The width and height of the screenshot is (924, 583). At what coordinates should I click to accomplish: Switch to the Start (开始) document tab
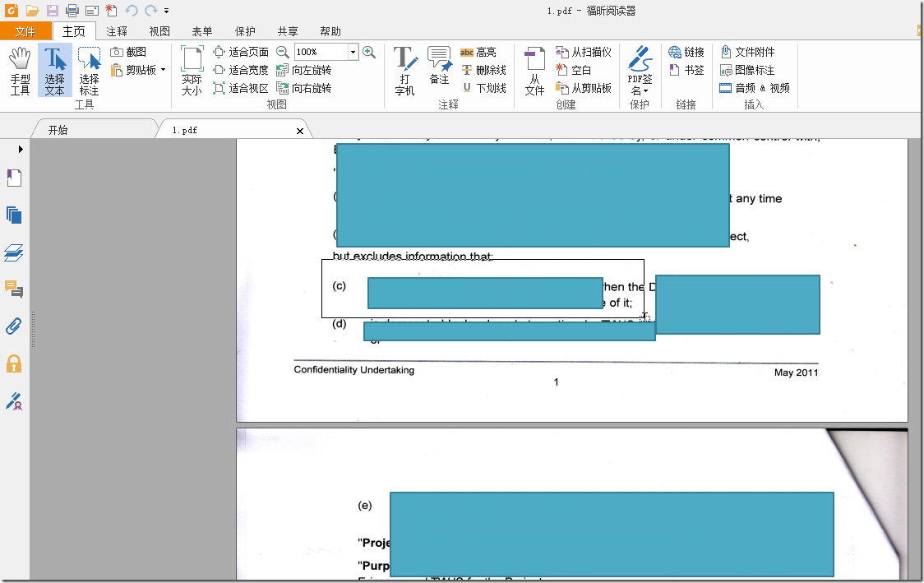(95, 130)
